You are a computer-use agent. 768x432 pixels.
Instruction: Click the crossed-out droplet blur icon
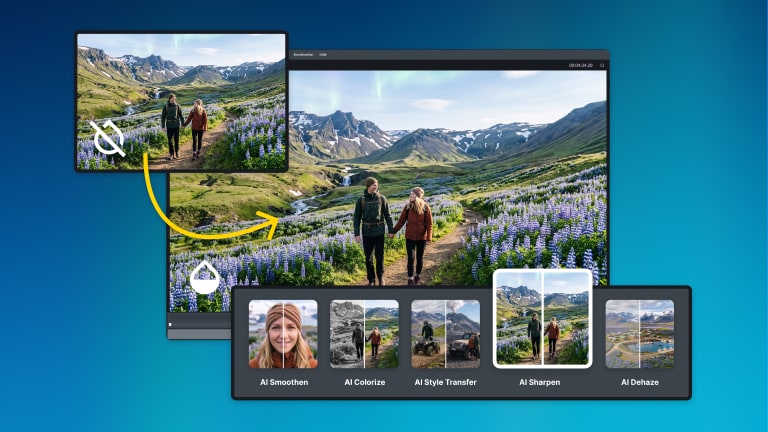[108, 139]
